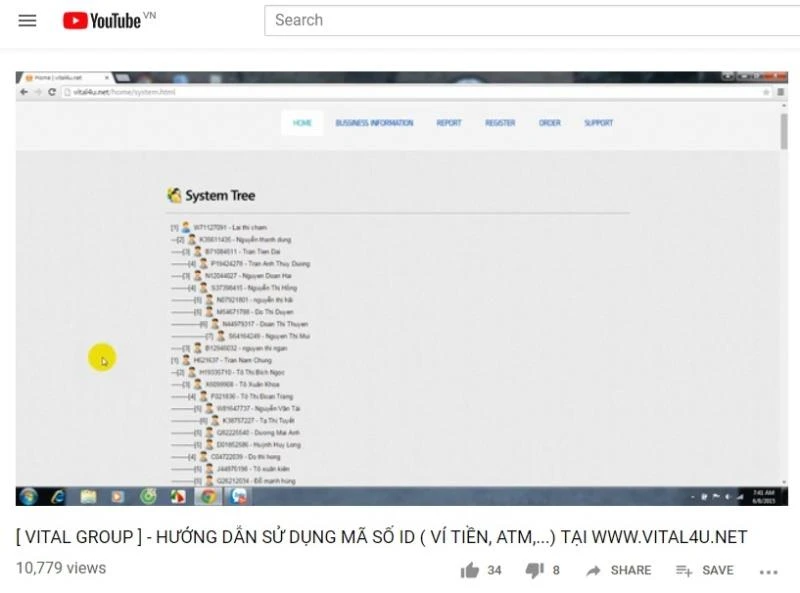
Task: Select the Tran Tien Dai tree node
Action: point(242,252)
